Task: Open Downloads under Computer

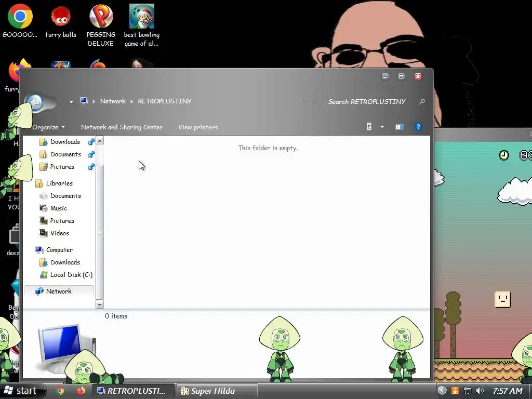Action: (x=64, y=262)
